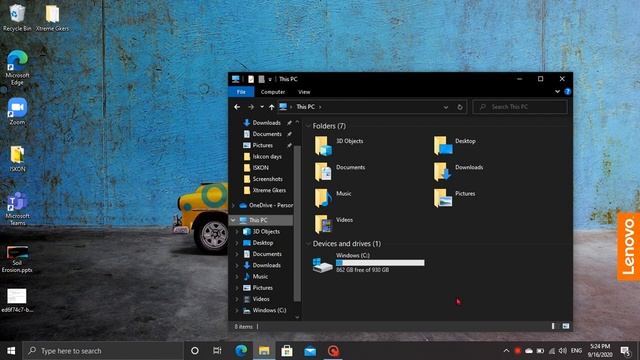Expand Windows (C:) tree node
Screen dimensions: 640x360
point(237,311)
